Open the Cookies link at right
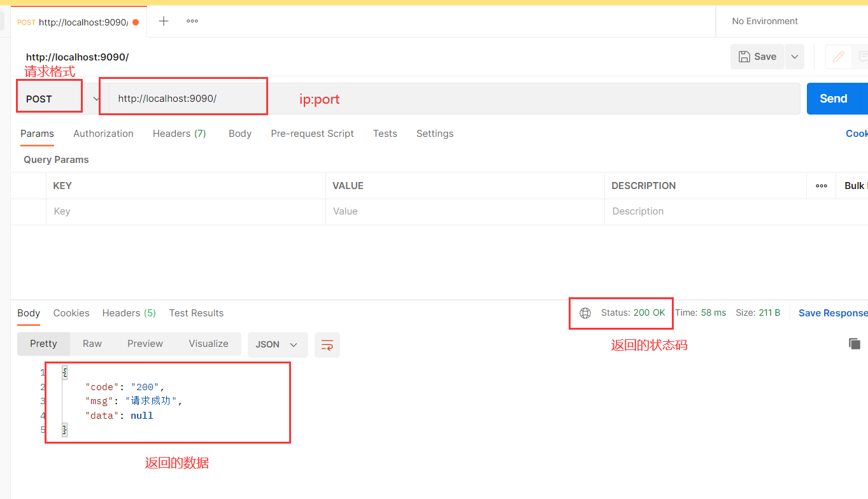 (x=857, y=134)
